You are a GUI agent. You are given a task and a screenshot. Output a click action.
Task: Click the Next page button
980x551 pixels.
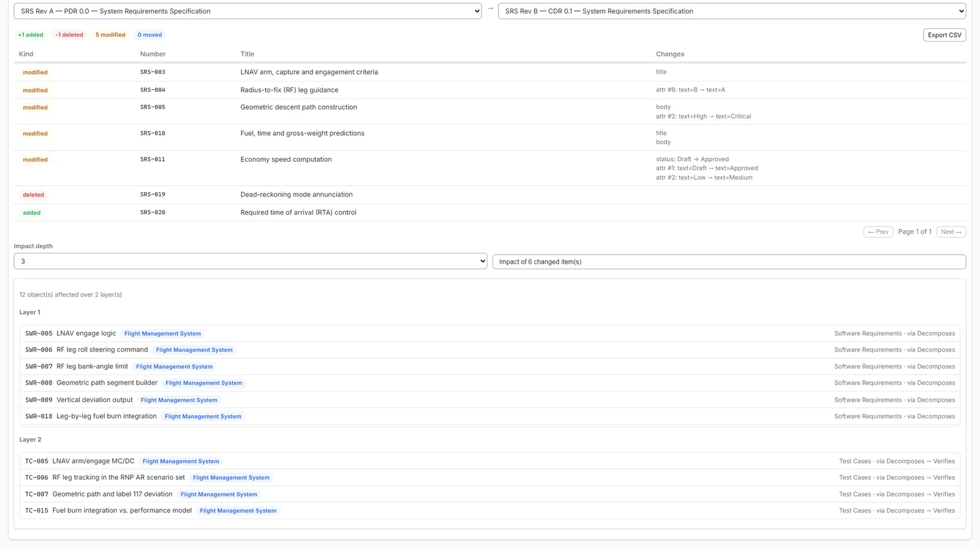pos(951,232)
